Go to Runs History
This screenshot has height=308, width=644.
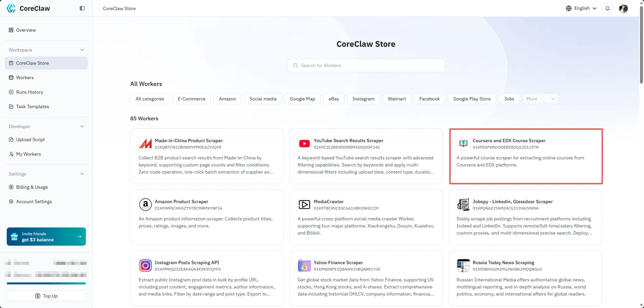click(46, 92)
